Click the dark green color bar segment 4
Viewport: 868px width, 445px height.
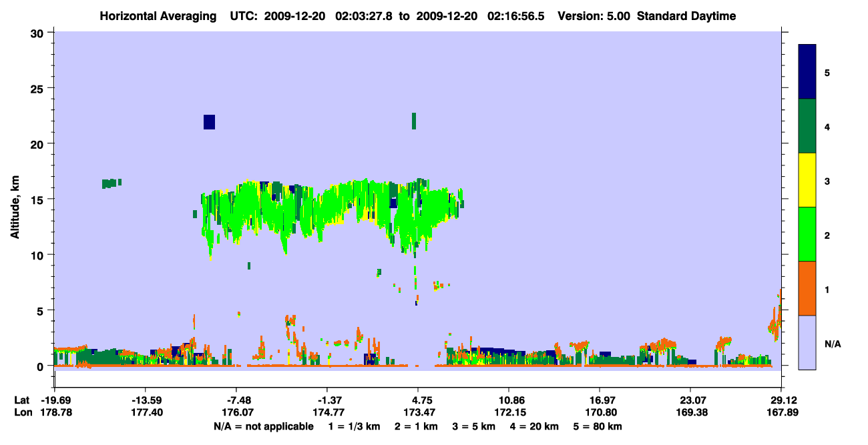tap(807, 126)
